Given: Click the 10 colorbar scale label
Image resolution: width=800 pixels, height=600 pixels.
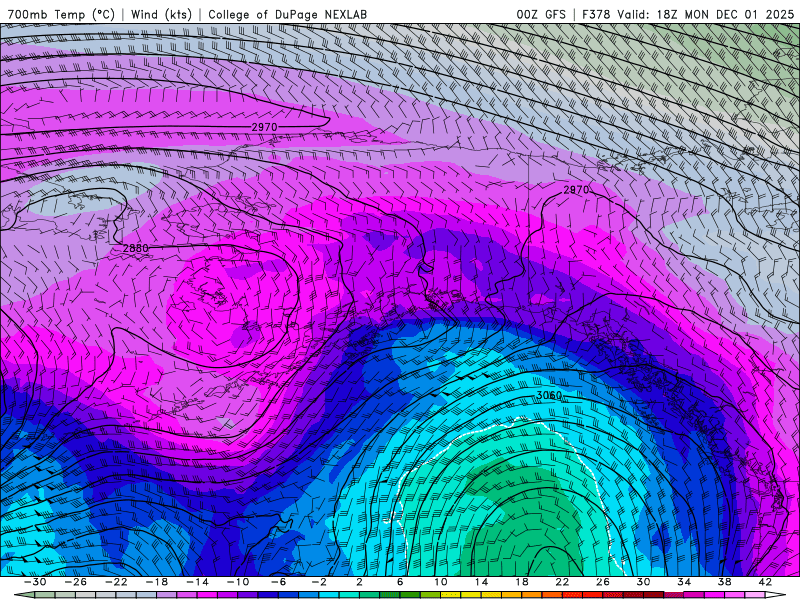Looking at the screenshot, I should (441, 582).
